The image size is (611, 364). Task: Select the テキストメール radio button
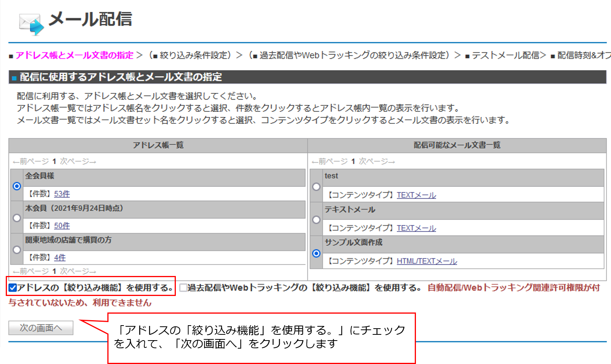point(316,220)
